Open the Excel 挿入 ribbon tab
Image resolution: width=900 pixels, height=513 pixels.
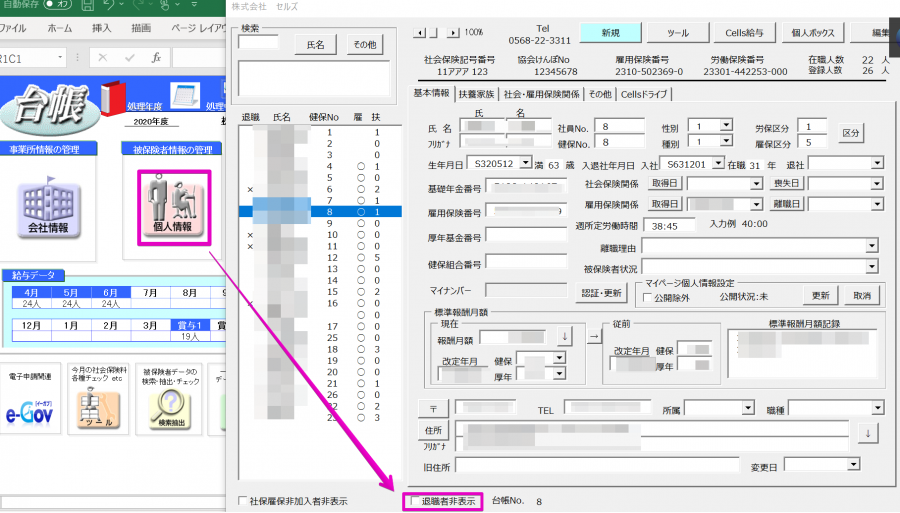pyautogui.click(x=102, y=28)
